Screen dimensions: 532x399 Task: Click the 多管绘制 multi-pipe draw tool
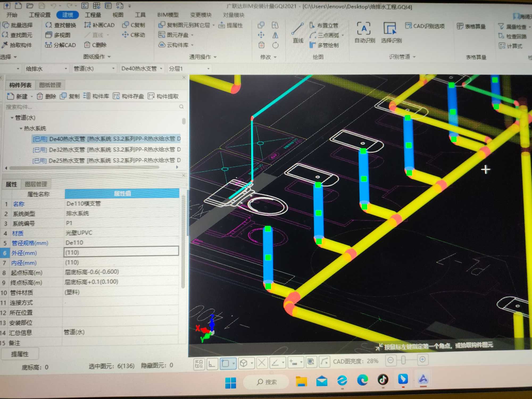pyautogui.click(x=324, y=45)
